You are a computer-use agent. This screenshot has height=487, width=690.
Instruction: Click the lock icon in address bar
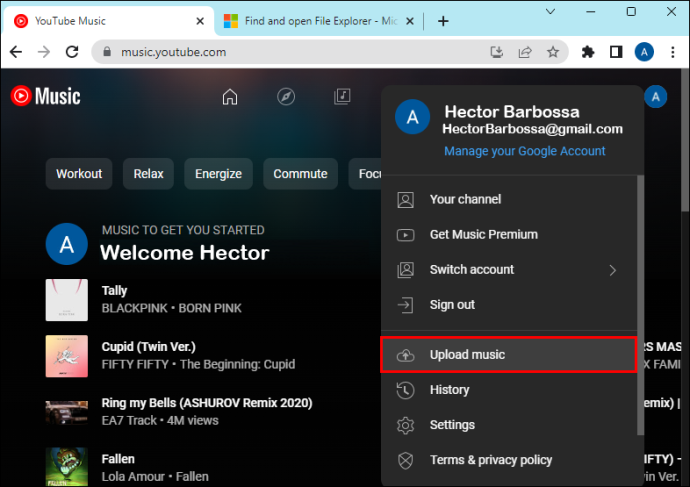(107, 52)
